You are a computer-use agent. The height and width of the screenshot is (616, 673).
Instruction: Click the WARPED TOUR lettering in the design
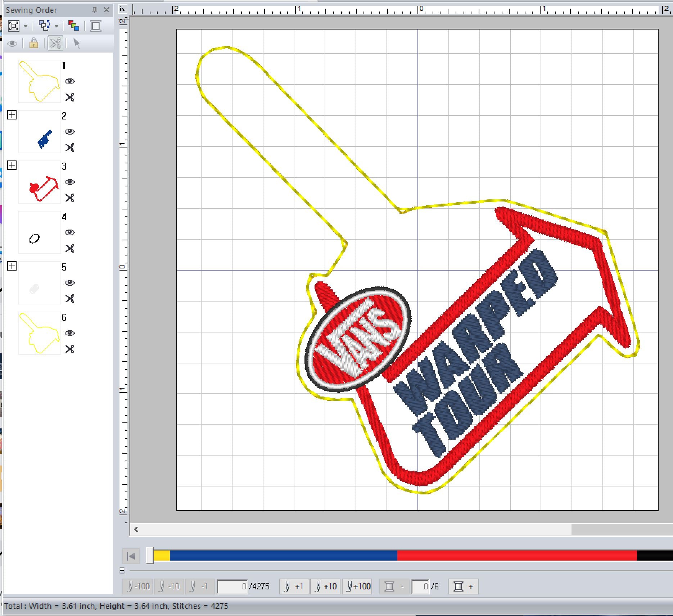pos(476,353)
